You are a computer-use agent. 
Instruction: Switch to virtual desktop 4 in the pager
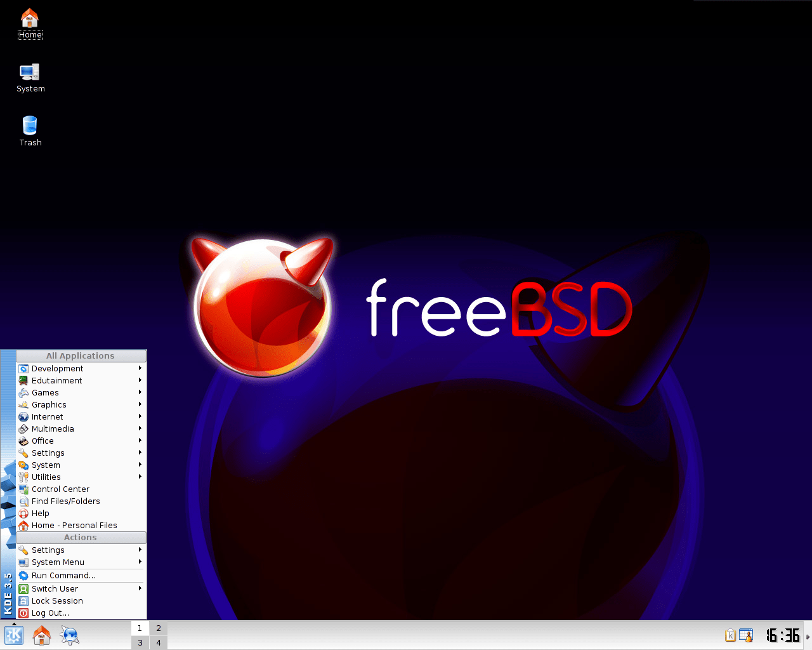coord(158,642)
